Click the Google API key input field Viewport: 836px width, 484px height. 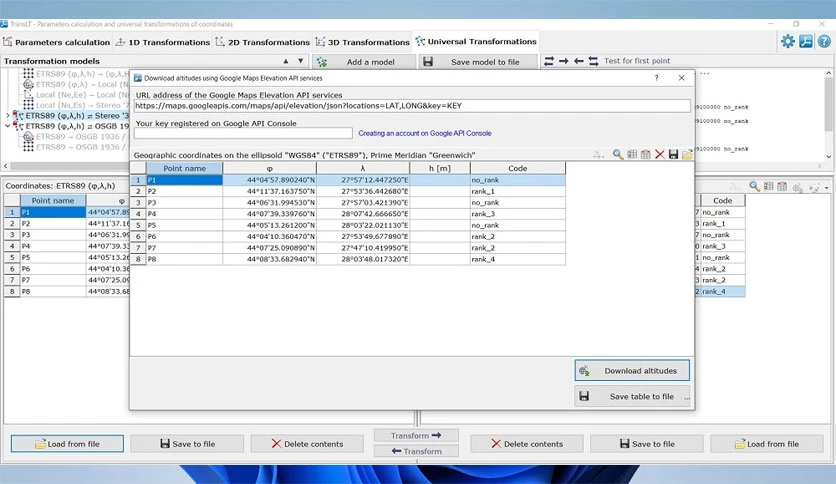tap(243, 133)
